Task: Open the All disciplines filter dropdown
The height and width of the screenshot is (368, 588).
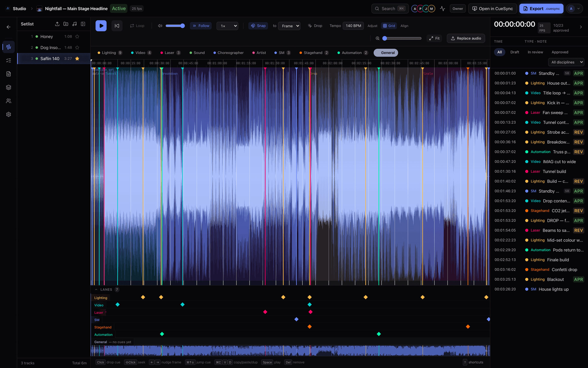Action: pyautogui.click(x=566, y=62)
